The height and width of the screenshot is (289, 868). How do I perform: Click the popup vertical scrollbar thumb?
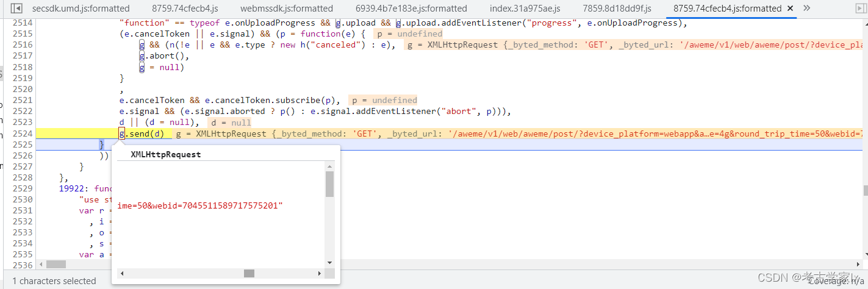[x=330, y=184]
